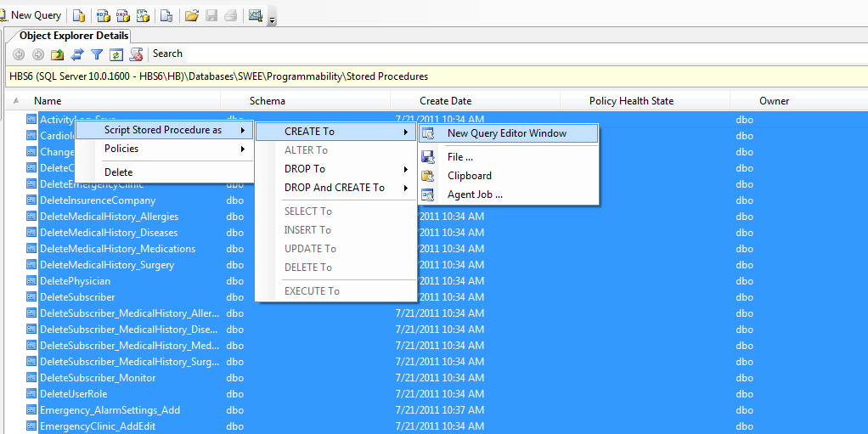868x434 pixels.
Task: Choose Clipboard as the script destination
Action: [508, 176]
